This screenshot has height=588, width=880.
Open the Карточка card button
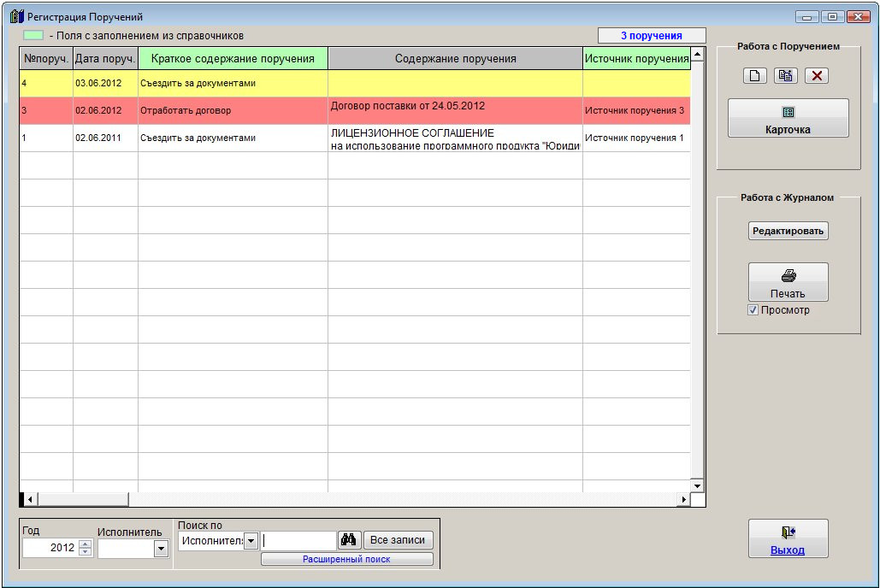pos(788,119)
